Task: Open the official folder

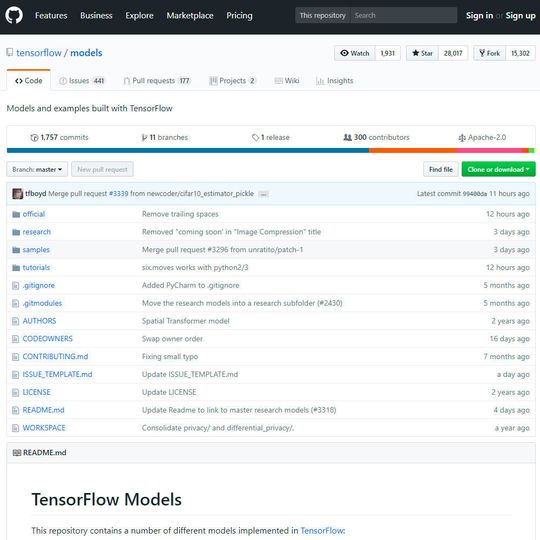Action: (34, 214)
